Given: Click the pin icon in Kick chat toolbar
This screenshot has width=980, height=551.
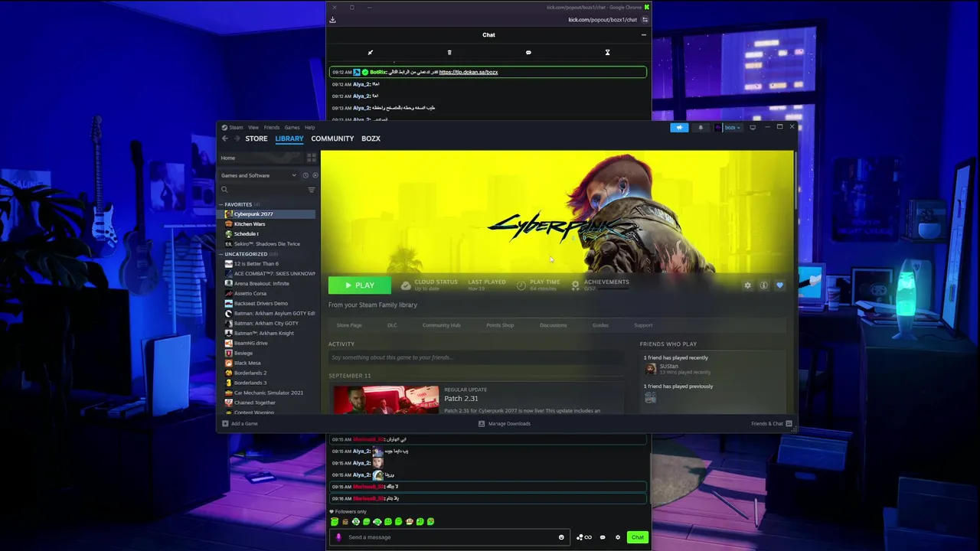Looking at the screenshot, I should coord(370,53).
